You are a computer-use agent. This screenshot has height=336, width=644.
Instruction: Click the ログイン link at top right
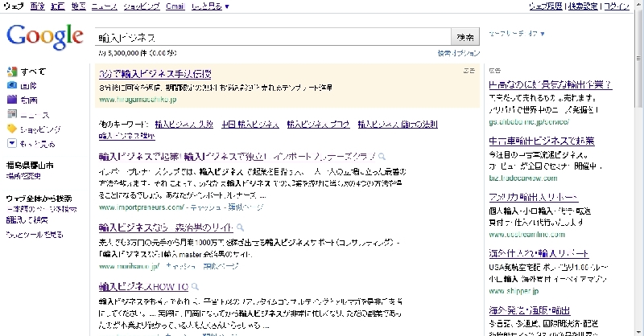(617, 6)
